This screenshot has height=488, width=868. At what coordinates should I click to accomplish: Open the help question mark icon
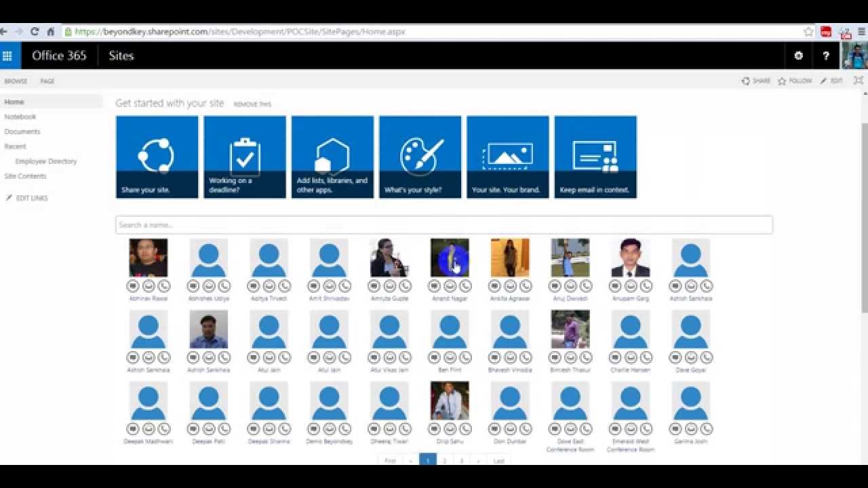click(825, 56)
